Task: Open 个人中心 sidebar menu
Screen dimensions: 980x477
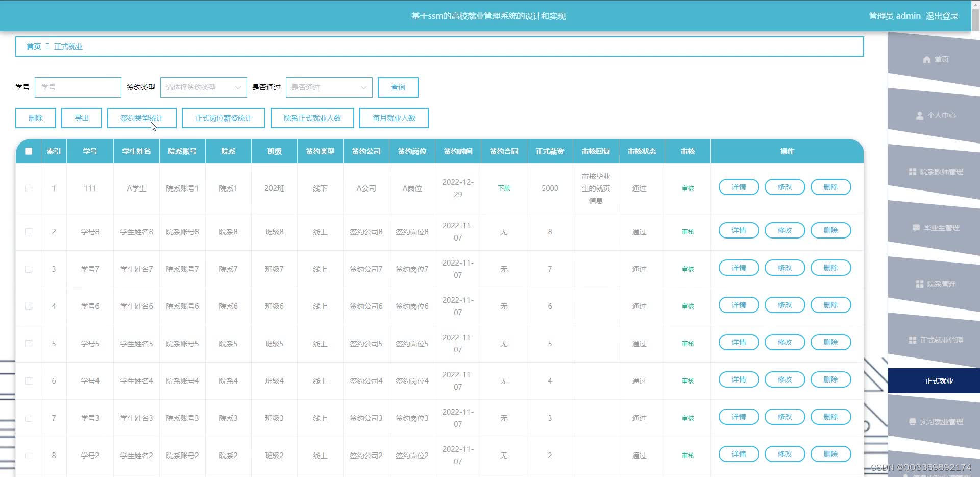Action: 934,115
